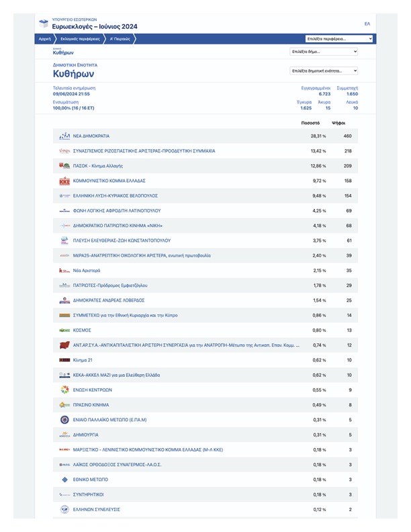Viewport: 411px width, 532px height.
Task: Click the ΕΝΩΣΗ ΚΕΝΤΡΩΩΝ colorful logo
Action: pos(64,390)
